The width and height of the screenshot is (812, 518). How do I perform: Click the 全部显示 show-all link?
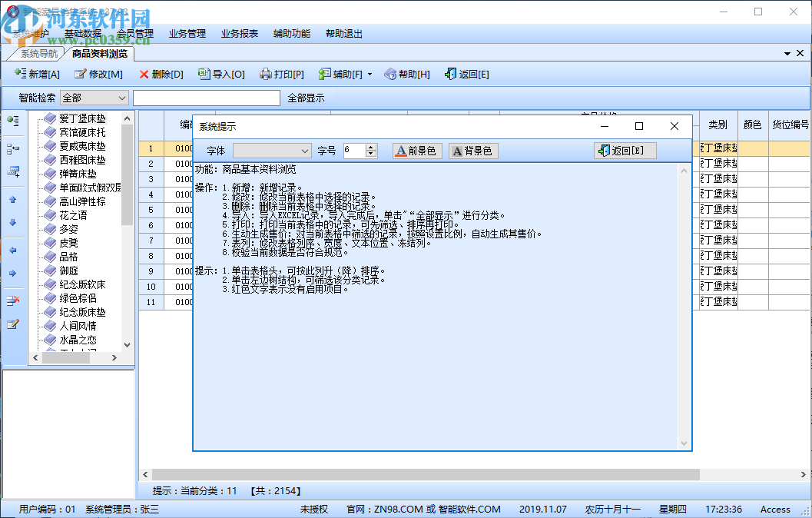306,98
